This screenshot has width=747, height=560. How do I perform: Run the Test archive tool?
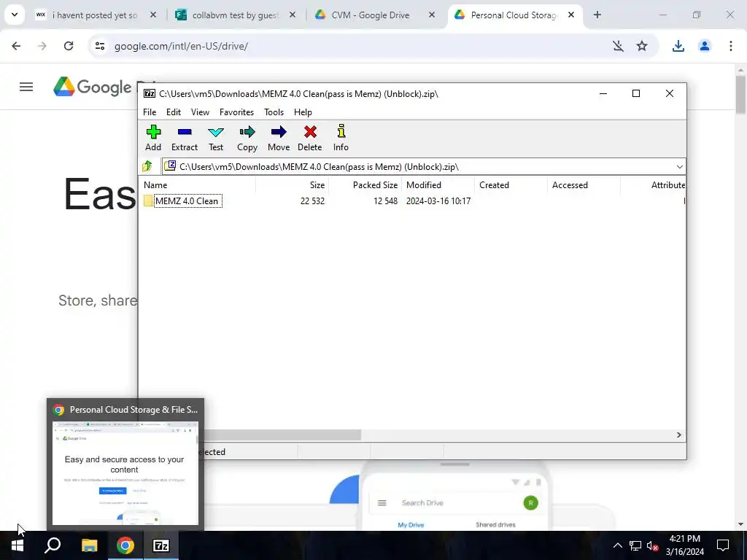216,138
